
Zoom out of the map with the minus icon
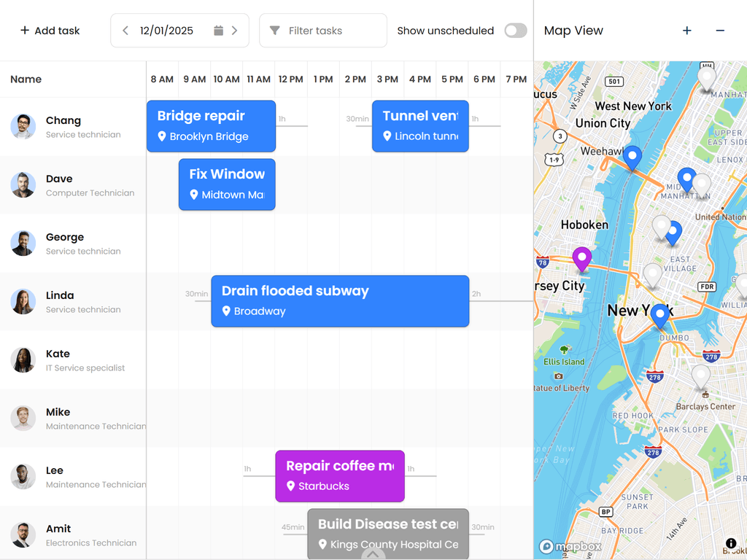tap(721, 31)
